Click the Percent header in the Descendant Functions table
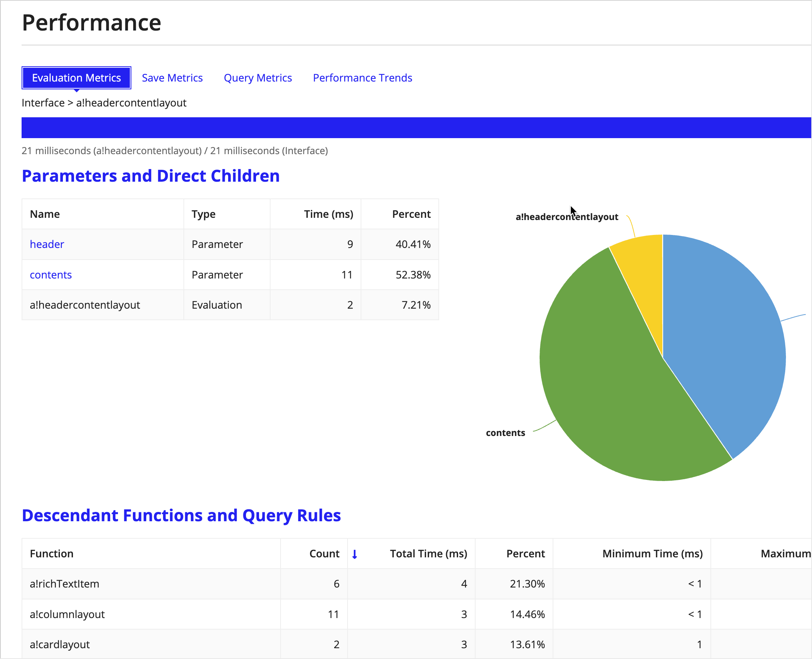Image resolution: width=812 pixels, height=659 pixels. (x=525, y=554)
